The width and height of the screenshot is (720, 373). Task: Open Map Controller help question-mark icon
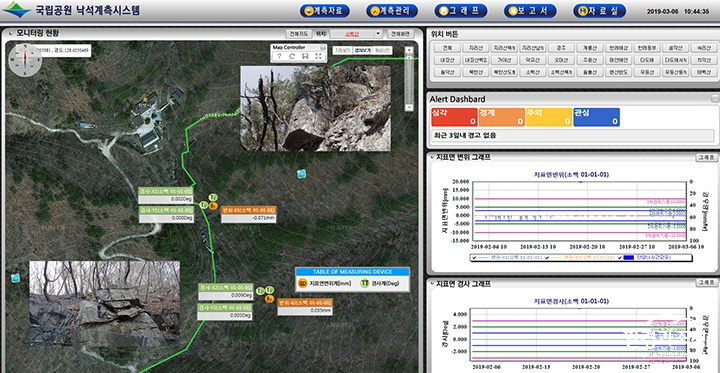click(279, 56)
